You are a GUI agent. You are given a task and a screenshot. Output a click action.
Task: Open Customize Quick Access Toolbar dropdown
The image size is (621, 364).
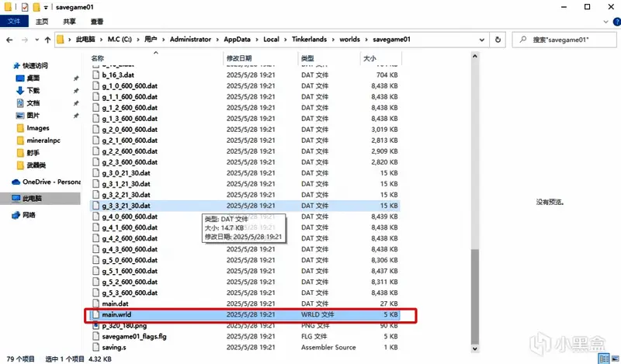coord(46,7)
